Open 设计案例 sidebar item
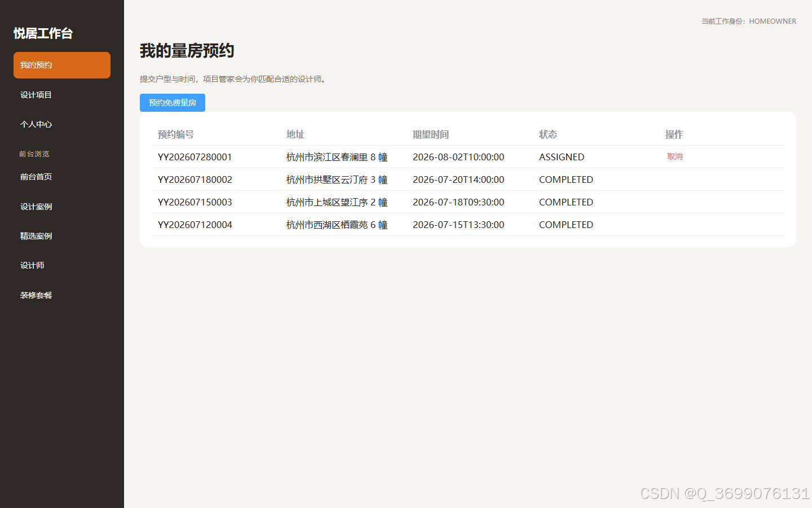812x508 pixels. (x=62, y=207)
